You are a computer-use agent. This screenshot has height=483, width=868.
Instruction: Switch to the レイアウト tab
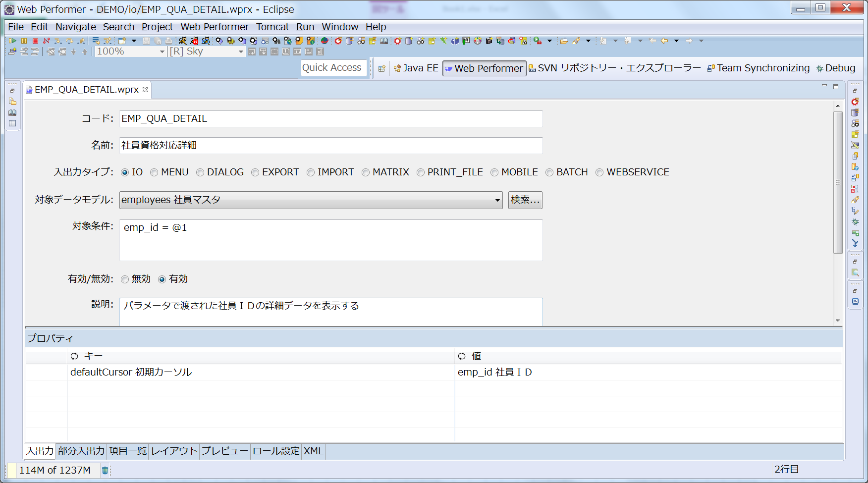174,451
